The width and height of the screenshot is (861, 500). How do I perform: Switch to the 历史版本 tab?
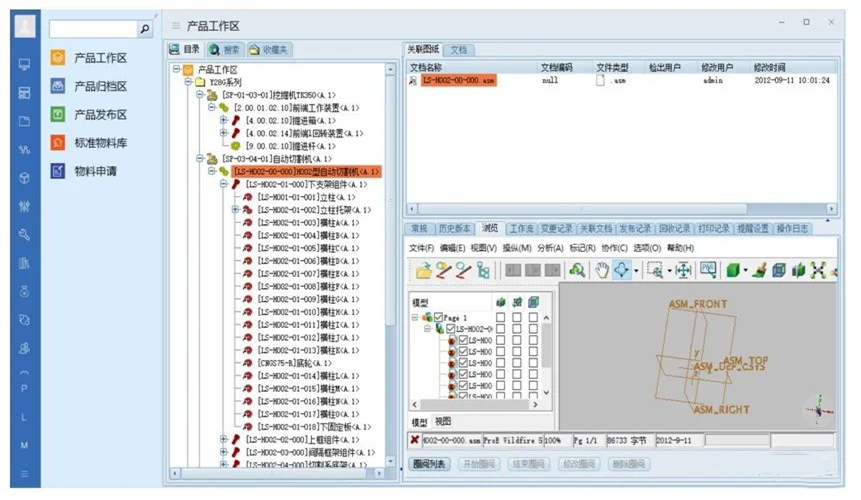tap(454, 228)
